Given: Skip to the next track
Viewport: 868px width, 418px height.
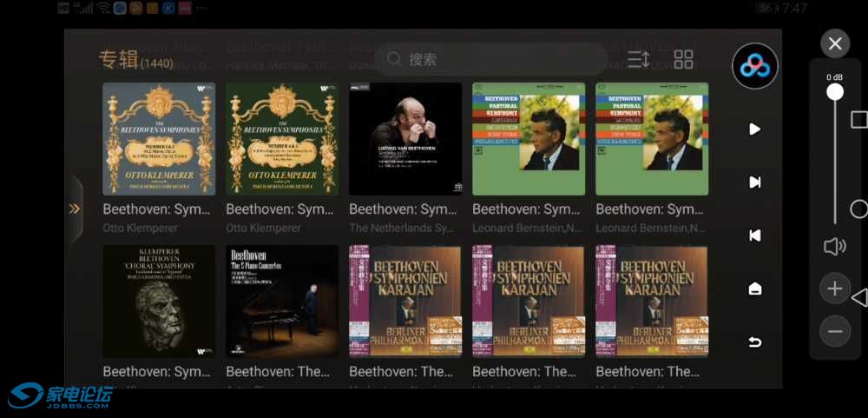Looking at the screenshot, I should tap(754, 182).
